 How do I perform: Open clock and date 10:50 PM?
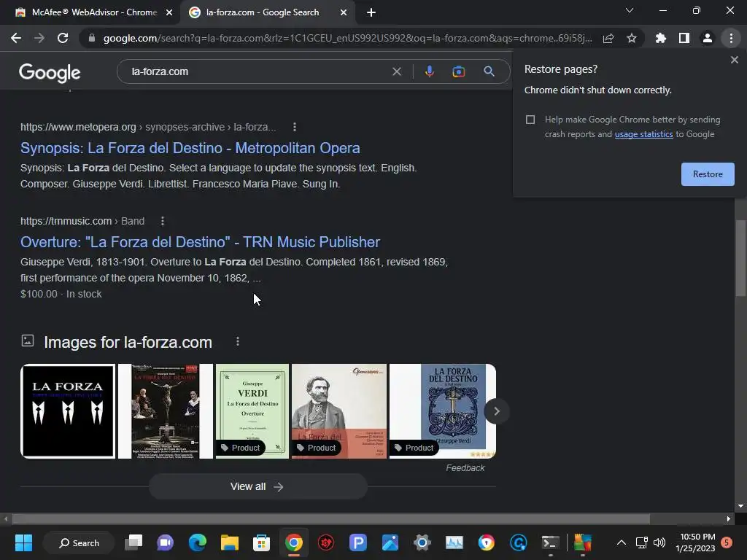point(695,542)
